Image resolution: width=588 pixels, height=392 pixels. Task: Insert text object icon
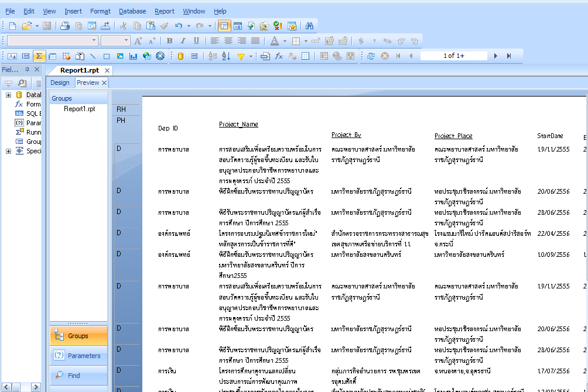[12, 56]
